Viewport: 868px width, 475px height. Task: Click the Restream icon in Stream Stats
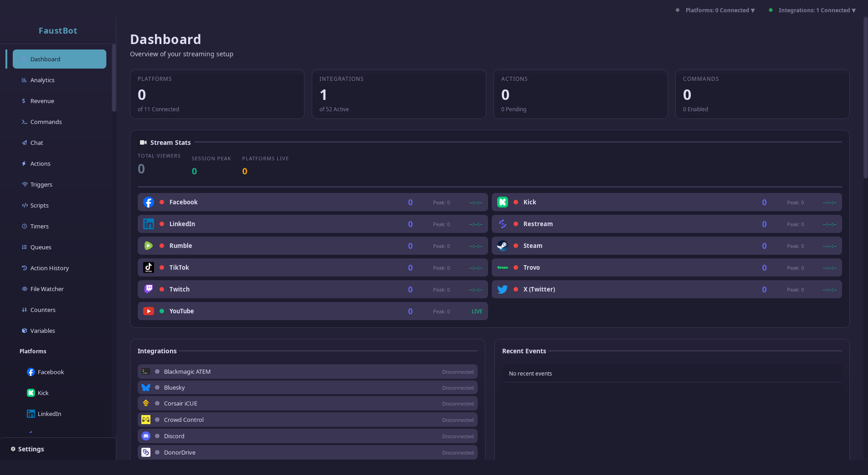502,224
